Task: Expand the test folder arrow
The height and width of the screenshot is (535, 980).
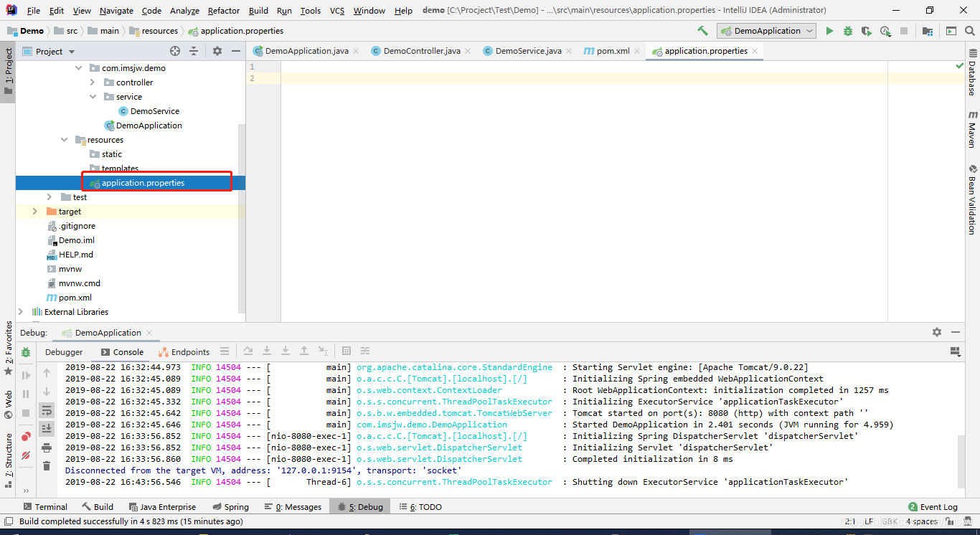Action: [x=50, y=197]
